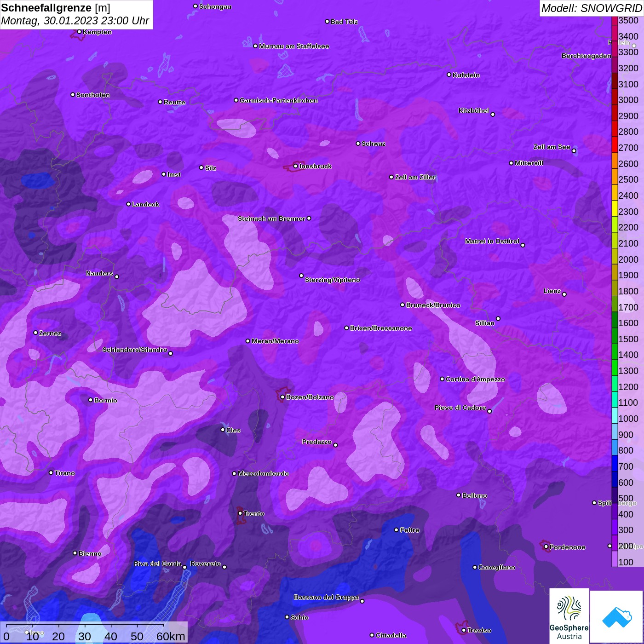The width and height of the screenshot is (644, 644).
Task: Click the Schio label
Action: click(x=299, y=617)
